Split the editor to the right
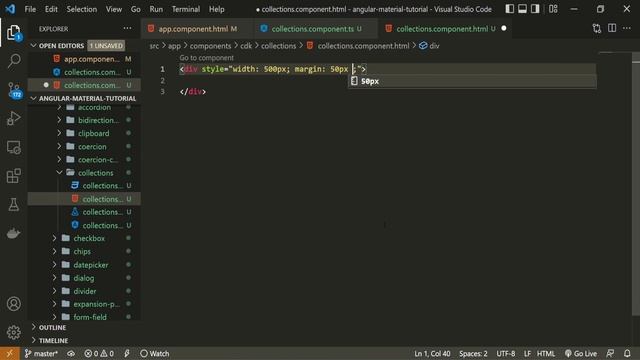The height and width of the screenshot is (360, 640). (x=612, y=28)
